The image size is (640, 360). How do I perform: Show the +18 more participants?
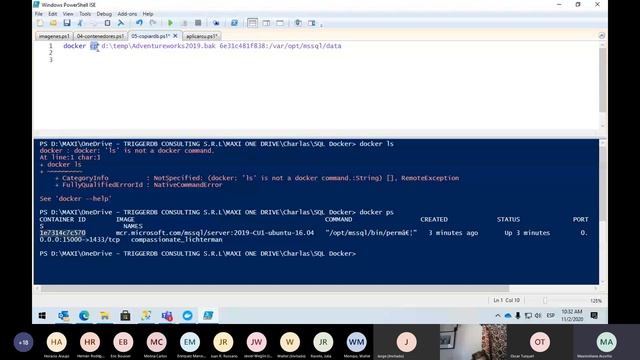click(23, 342)
